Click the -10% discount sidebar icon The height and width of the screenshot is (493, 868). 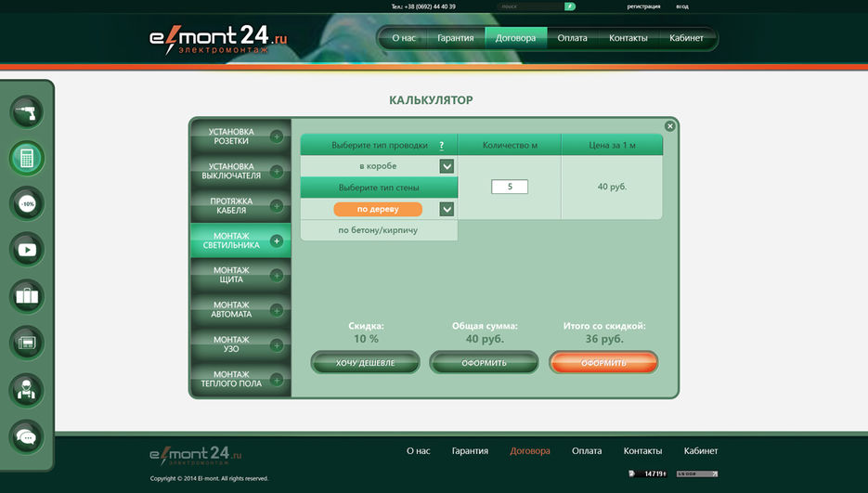pyautogui.click(x=27, y=203)
